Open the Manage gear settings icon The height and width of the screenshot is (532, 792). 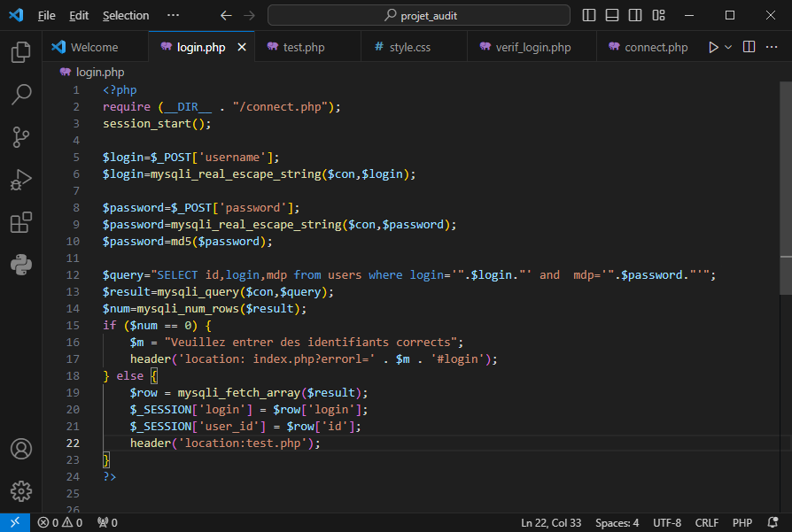[x=20, y=490]
